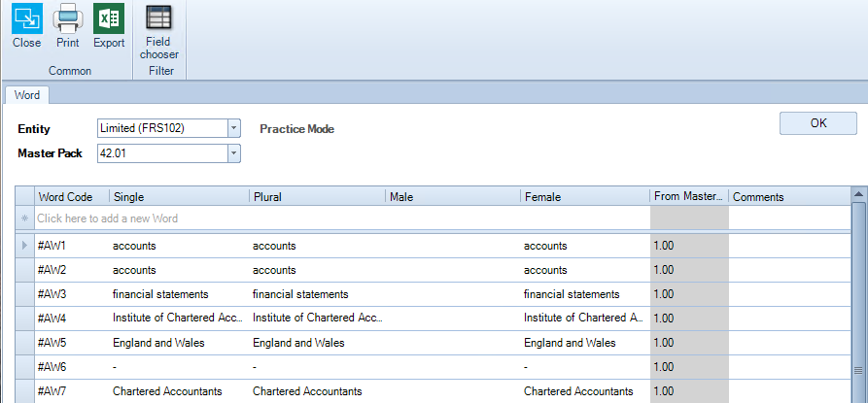Viewport: 868px width, 403px height.
Task: Open the Entity dropdown arrow
Action: 234,128
